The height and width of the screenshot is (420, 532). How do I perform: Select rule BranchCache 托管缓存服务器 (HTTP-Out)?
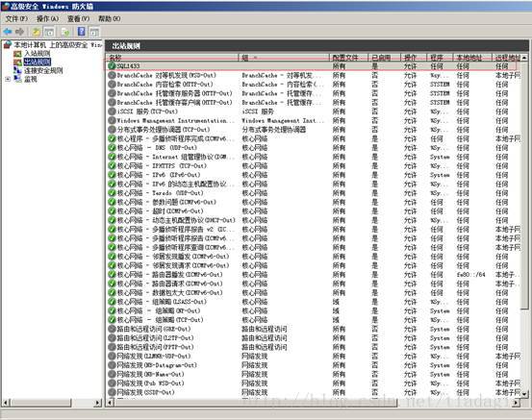[x=175, y=93]
